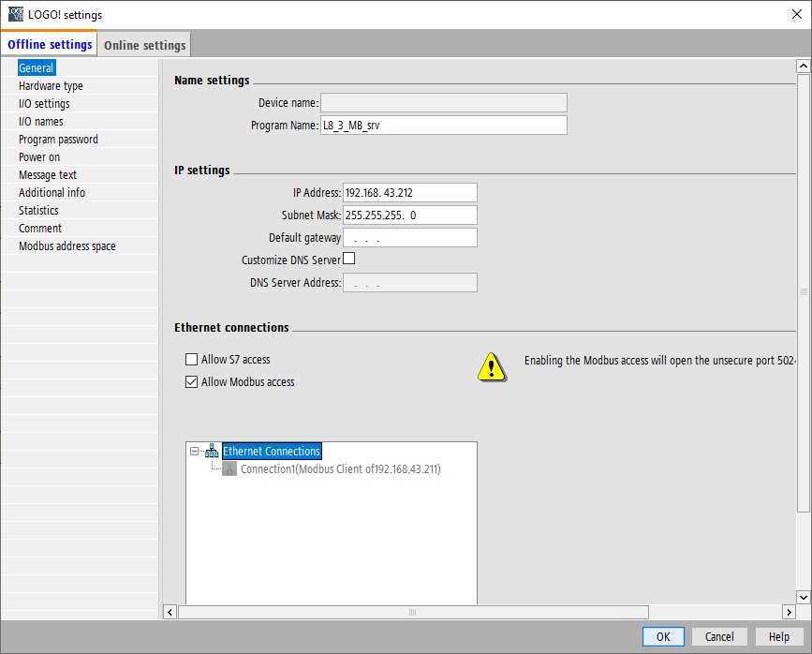Click the gray Connection1 device icon
Viewport: 812px width, 654px height.
click(229, 469)
